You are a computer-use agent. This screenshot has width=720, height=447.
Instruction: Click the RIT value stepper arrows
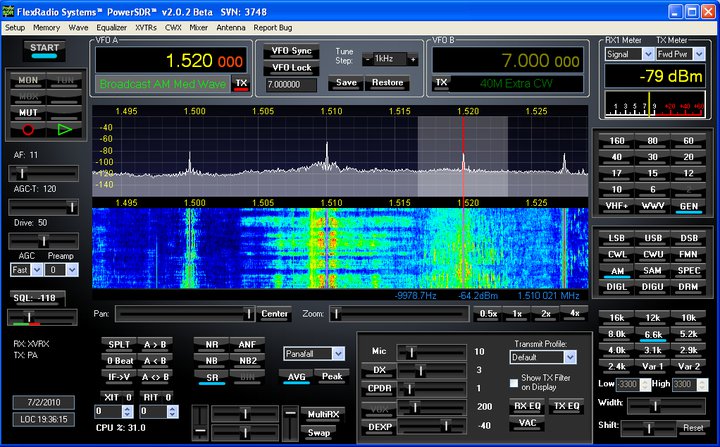(x=172, y=412)
